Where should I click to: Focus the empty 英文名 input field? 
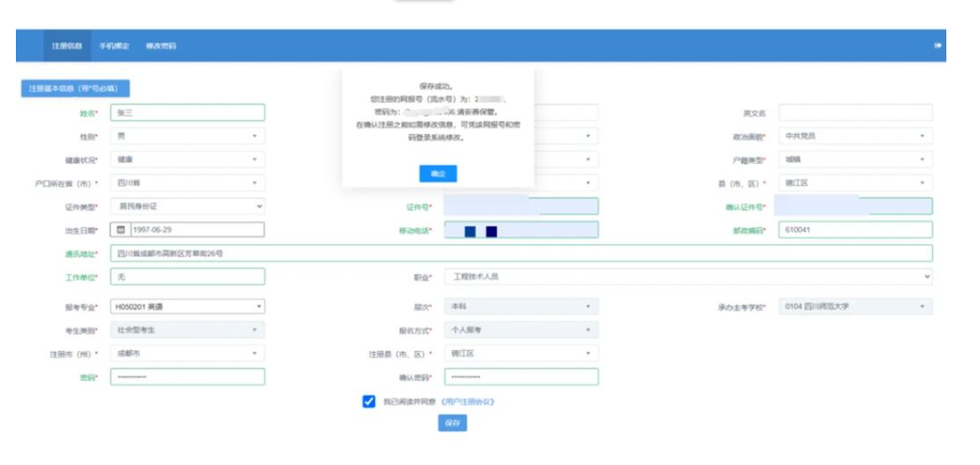pyautogui.click(x=856, y=112)
